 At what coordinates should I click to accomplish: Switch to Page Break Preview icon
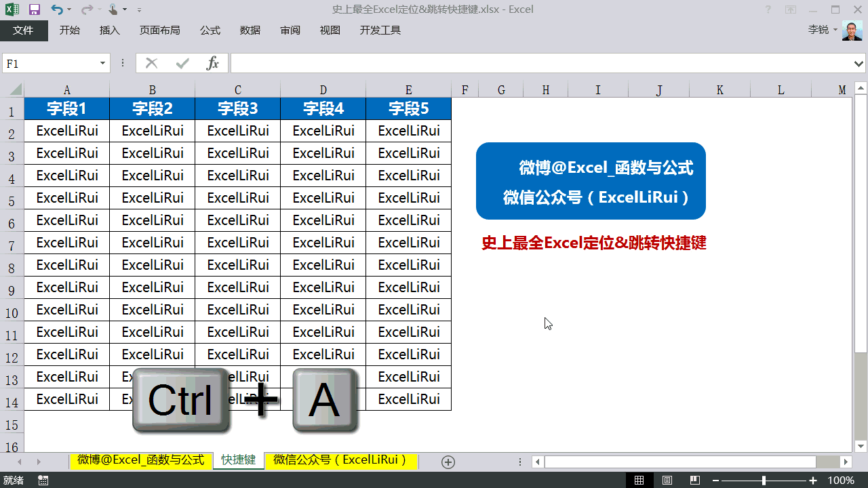695,480
